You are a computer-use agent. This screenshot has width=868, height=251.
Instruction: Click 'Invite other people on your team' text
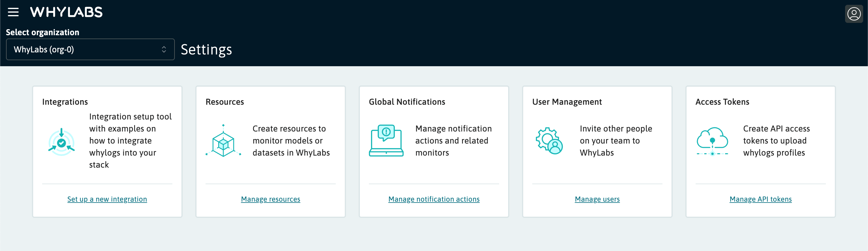pyautogui.click(x=616, y=141)
